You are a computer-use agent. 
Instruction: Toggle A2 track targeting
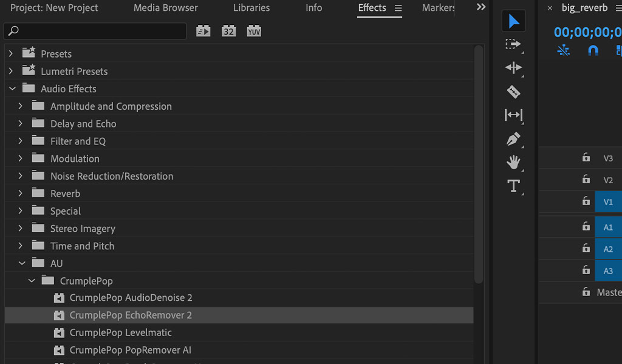pos(608,249)
